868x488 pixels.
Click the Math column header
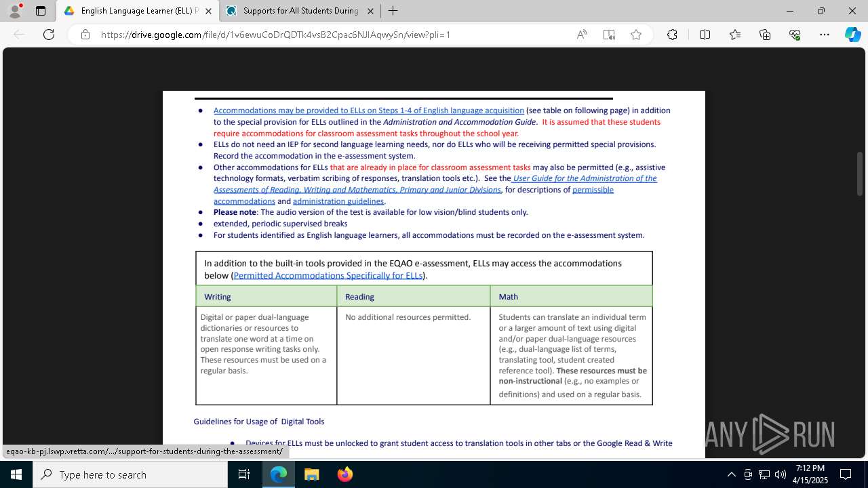click(571, 296)
